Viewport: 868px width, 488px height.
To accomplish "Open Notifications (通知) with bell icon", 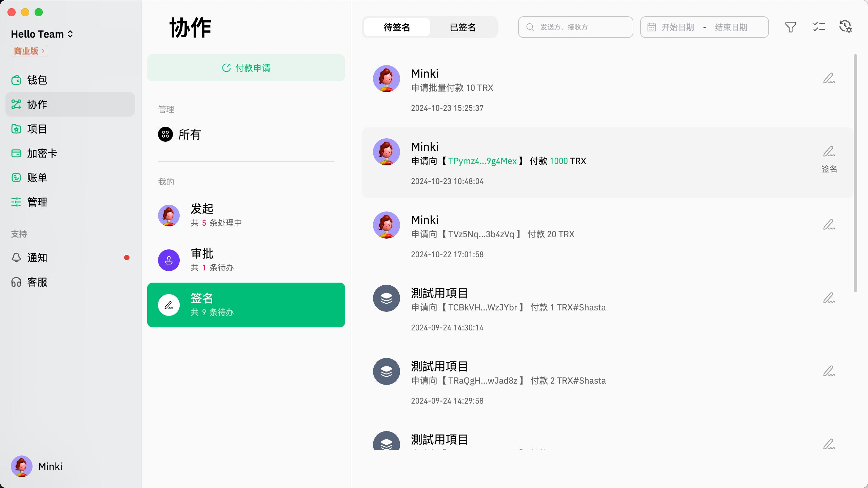I will [37, 258].
